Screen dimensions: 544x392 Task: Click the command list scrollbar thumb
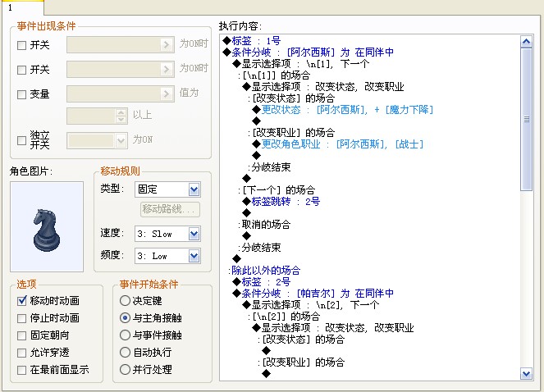point(526,120)
